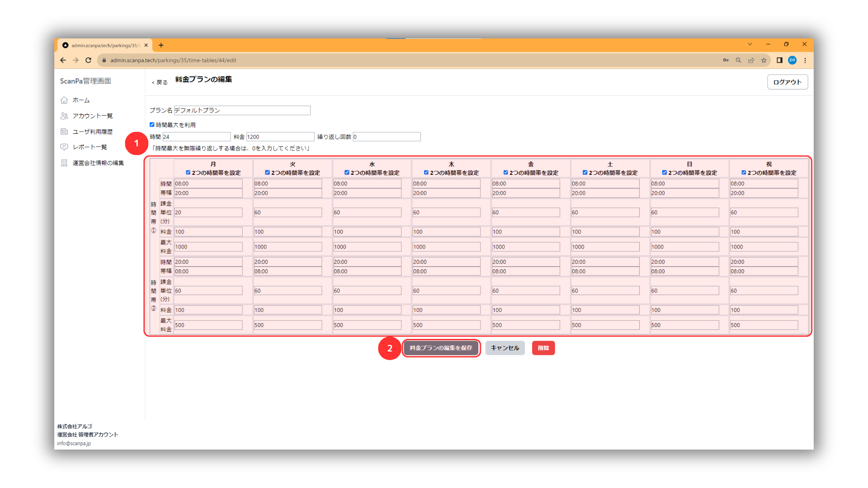Bookmark this page with star icon
The height and width of the screenshot is (488, 868).
pos(764,60)
